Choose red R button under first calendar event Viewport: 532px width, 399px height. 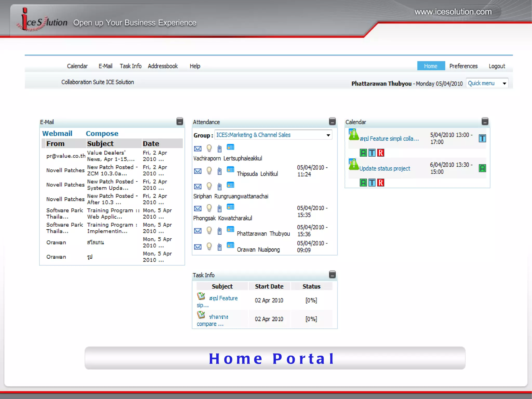tap(381, 153)
